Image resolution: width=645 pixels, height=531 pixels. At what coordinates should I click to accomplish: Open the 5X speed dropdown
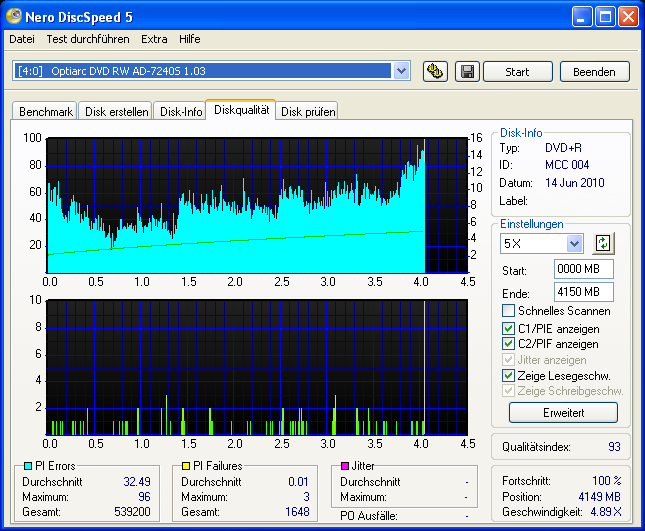click(x=574, y=243)
